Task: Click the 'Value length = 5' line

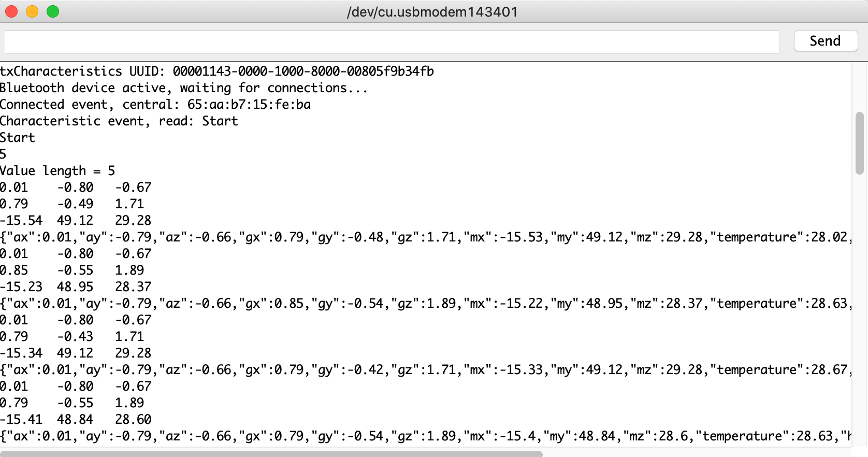Action: (57, 171)
